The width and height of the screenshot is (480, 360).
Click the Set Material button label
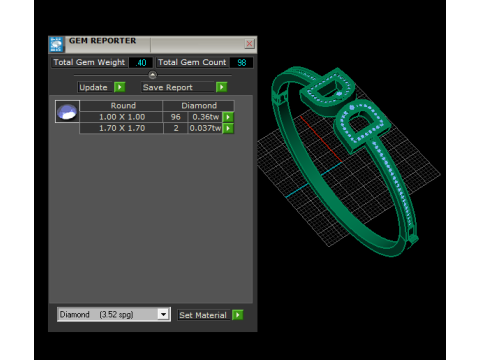point(203,315)
